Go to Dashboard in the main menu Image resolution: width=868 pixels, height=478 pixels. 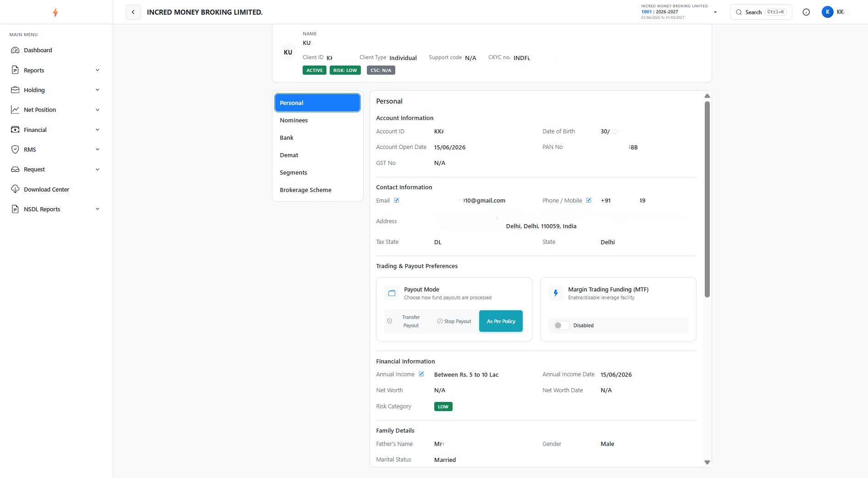click(38, 50)
